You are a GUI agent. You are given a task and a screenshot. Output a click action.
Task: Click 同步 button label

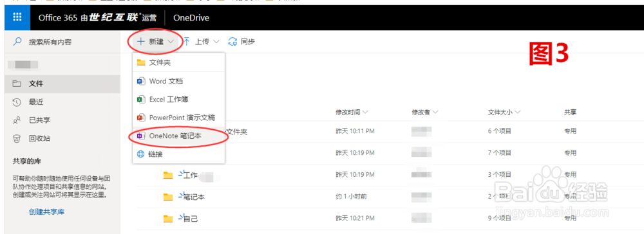[x=248, y=41]
